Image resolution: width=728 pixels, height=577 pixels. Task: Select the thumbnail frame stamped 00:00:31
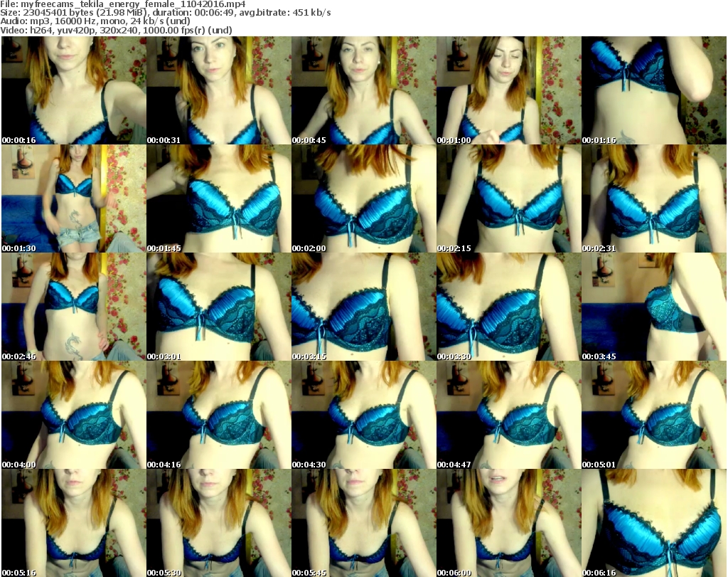tap(219, 90)
